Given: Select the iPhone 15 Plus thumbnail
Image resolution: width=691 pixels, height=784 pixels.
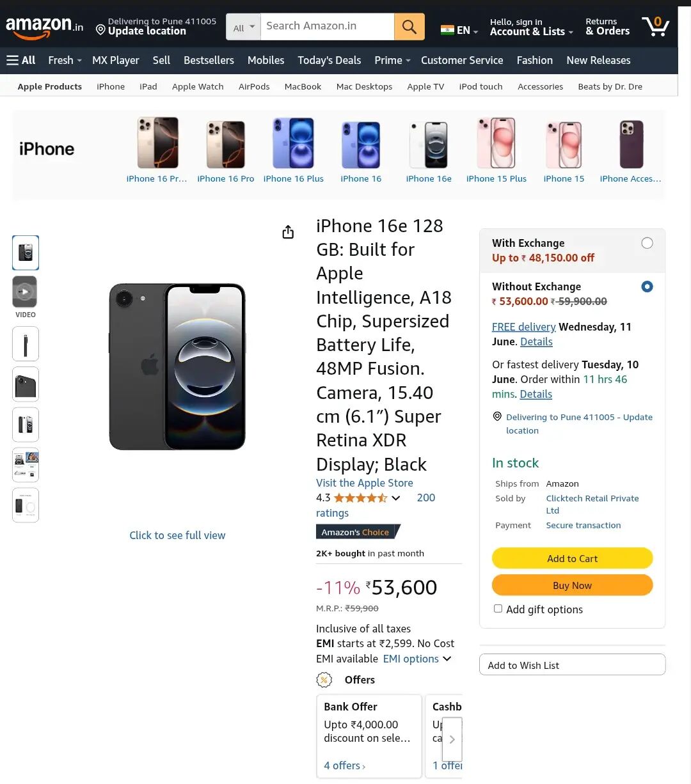Looking at the screenshot, I should pos(496,150).
